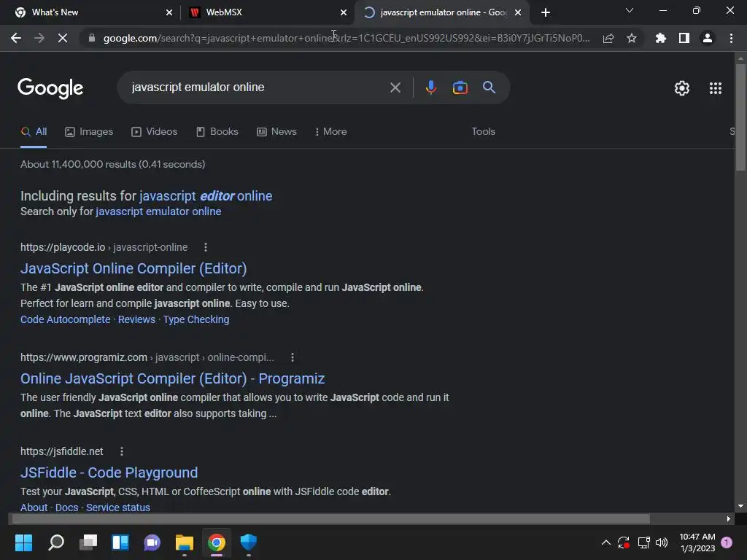Stop page loading with X button
This screenshot has height=560, width=747.
tap(63, 38)
